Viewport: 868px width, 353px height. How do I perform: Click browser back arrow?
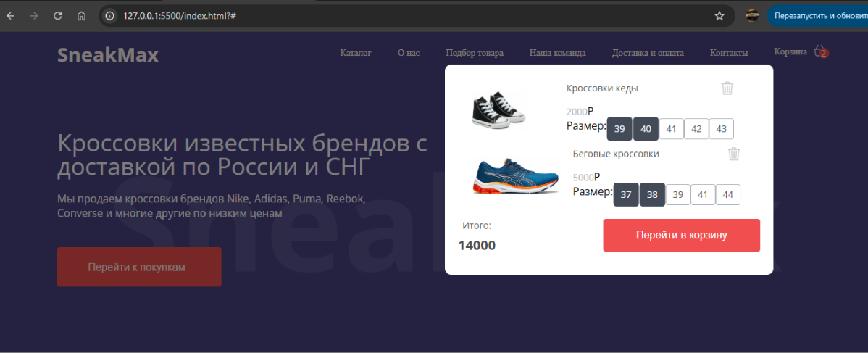point(11,16)
